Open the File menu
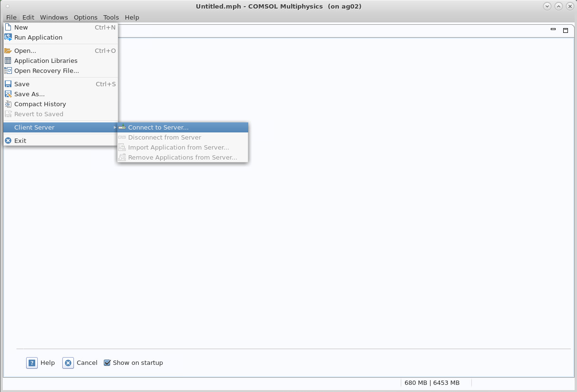The image size is (577, 392). coord(11,17)
